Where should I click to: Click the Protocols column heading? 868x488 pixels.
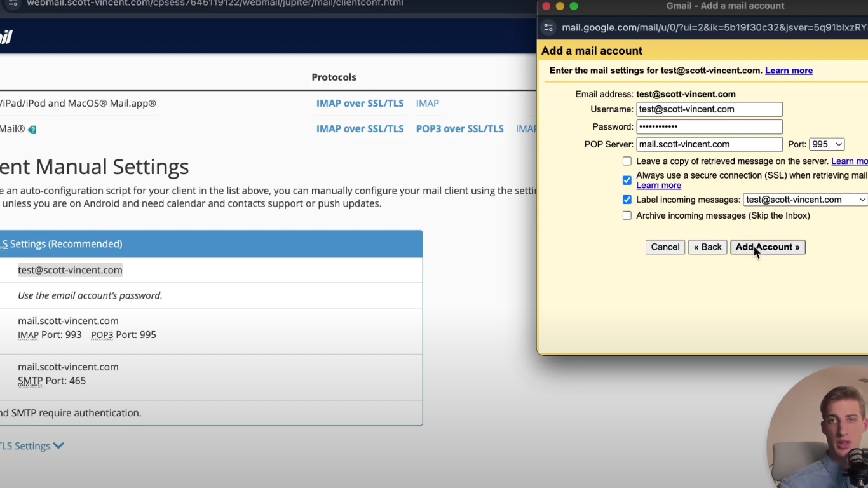[x=334, y=77]
